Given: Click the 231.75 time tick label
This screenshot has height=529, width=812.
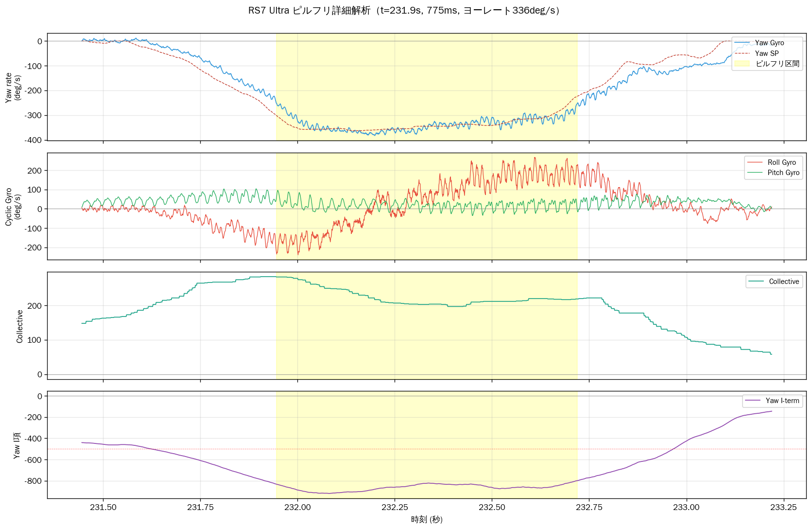Looking at the screenshot, I should [200, 508].
